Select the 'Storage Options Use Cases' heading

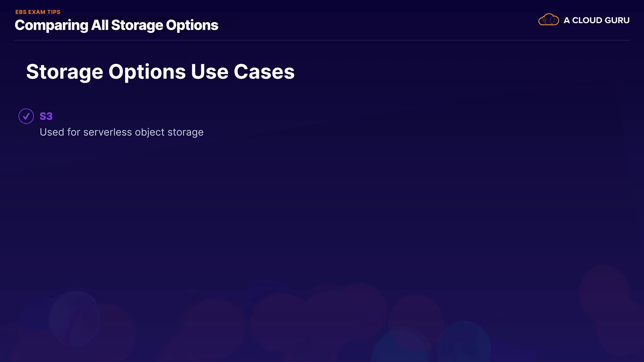point(160,72)
